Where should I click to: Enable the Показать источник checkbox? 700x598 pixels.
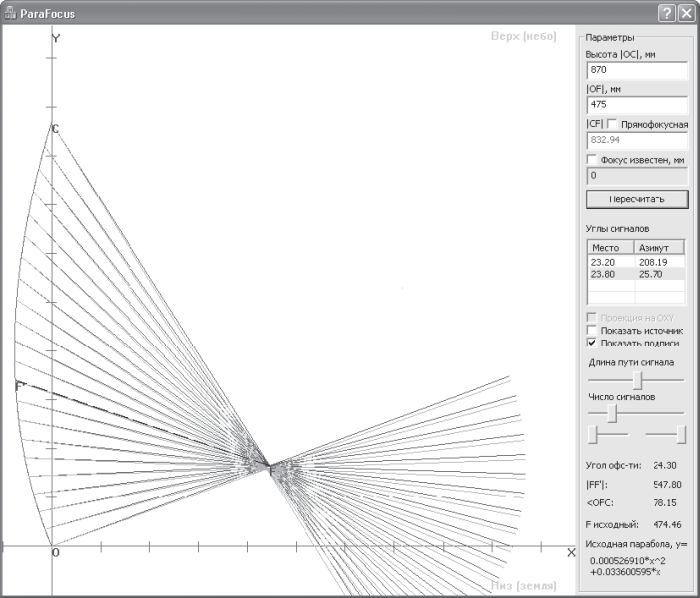click(x=592, y=331)
